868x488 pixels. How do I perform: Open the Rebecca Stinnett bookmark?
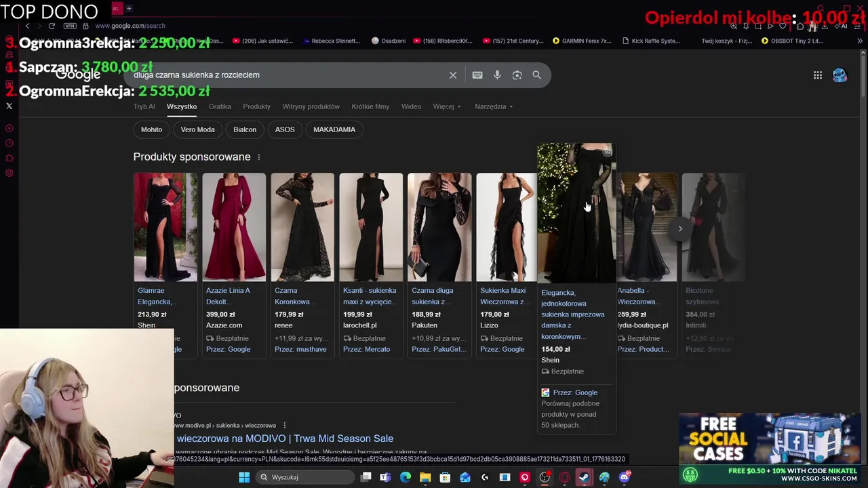pyautogui.click(x=332, y=41)
